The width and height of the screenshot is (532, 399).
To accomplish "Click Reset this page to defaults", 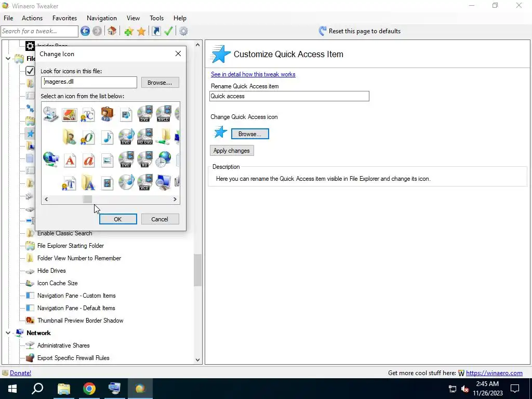I will point(360,31).
